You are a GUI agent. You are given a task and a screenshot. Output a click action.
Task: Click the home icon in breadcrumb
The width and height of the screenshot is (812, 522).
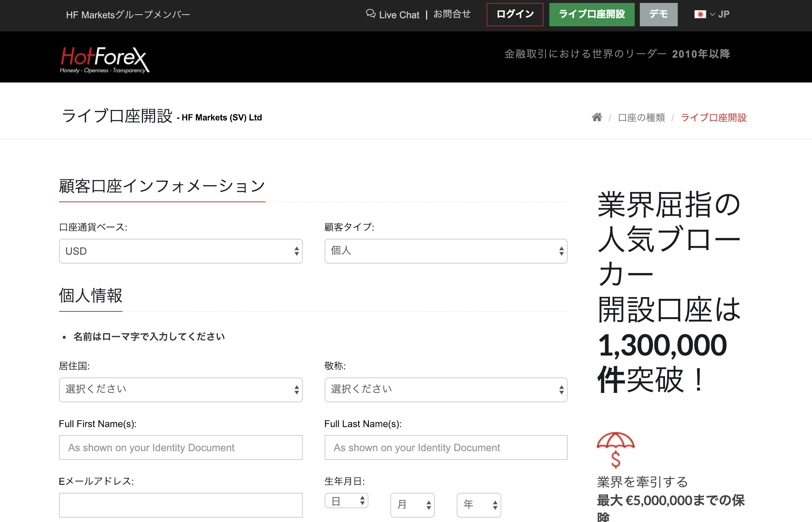click(x=597, y=117)
